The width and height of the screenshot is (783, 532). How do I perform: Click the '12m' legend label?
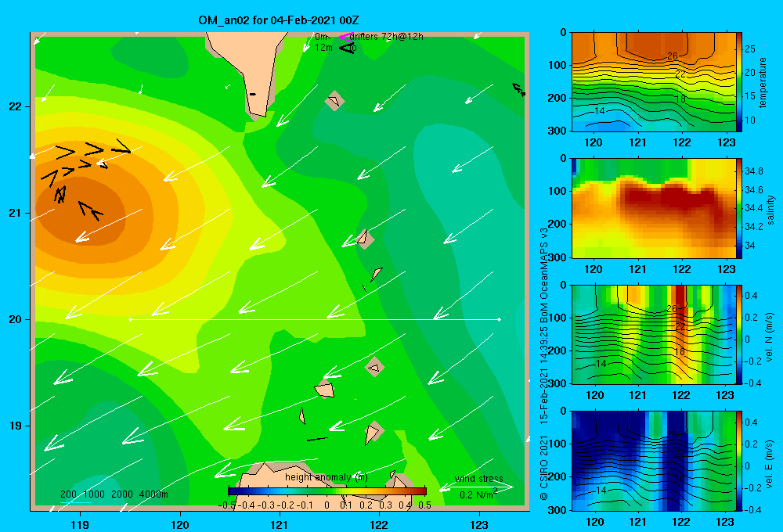coord(323,48)
